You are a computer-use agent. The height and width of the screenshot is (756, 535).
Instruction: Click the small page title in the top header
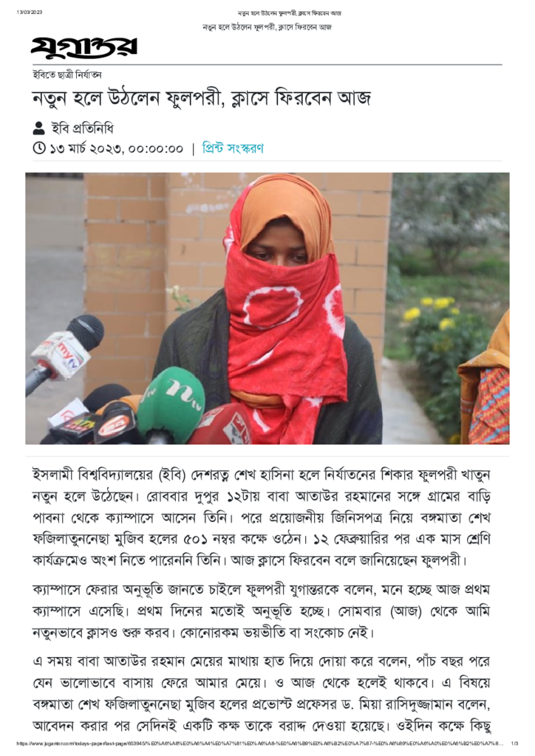(290, 13)
